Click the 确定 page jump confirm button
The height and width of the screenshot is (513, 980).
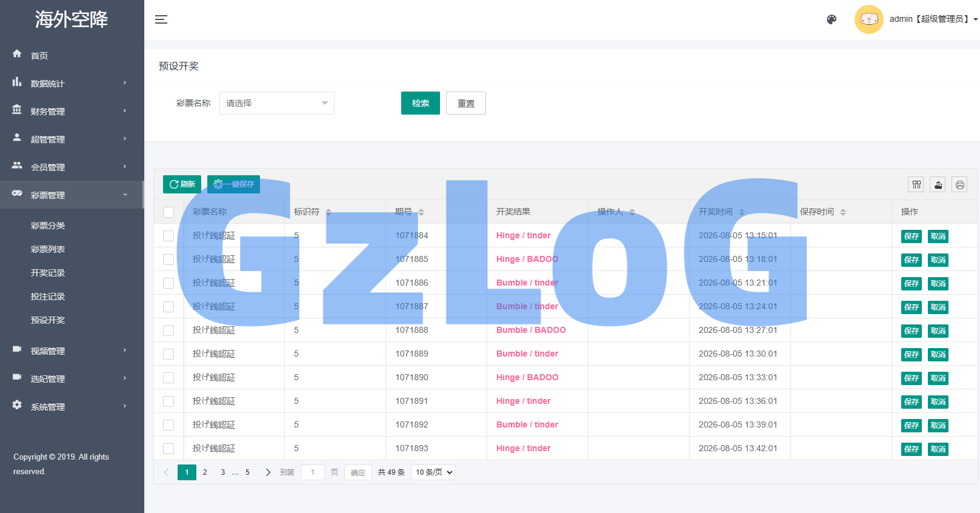coord(358,472)
